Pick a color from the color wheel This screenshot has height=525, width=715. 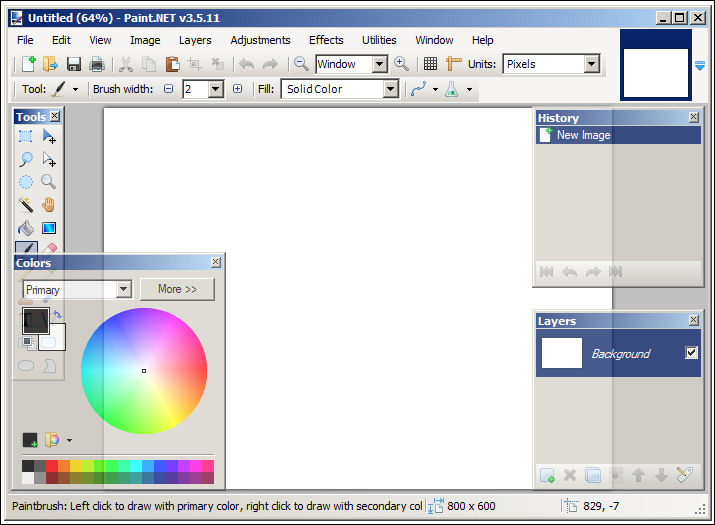[x=144, y=371]
